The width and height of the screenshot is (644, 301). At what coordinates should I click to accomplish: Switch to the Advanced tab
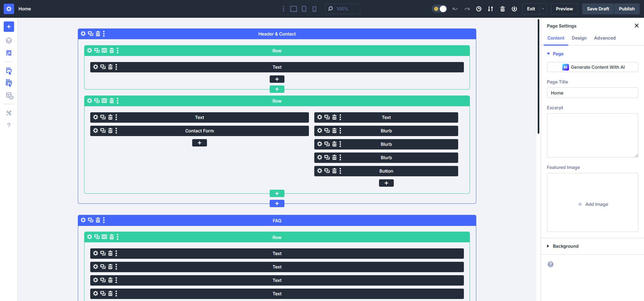605,38
